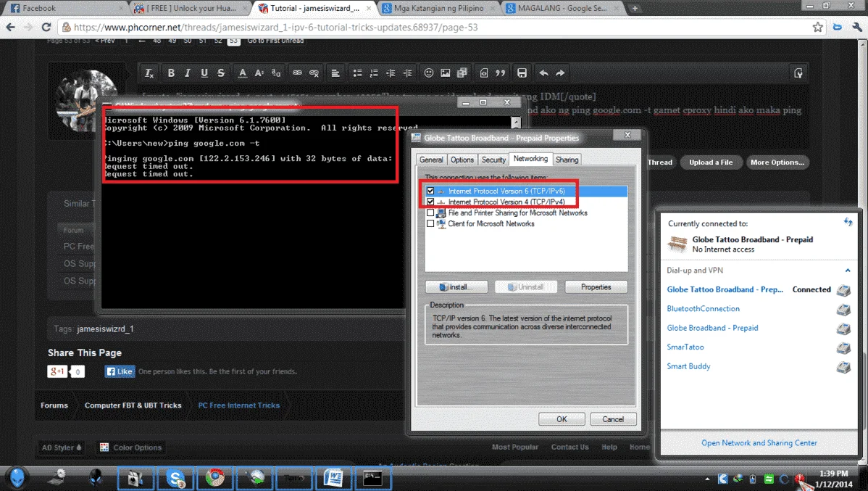The image size is (868, 491).
Task: Click the Install... button
Action: point(456,287)
